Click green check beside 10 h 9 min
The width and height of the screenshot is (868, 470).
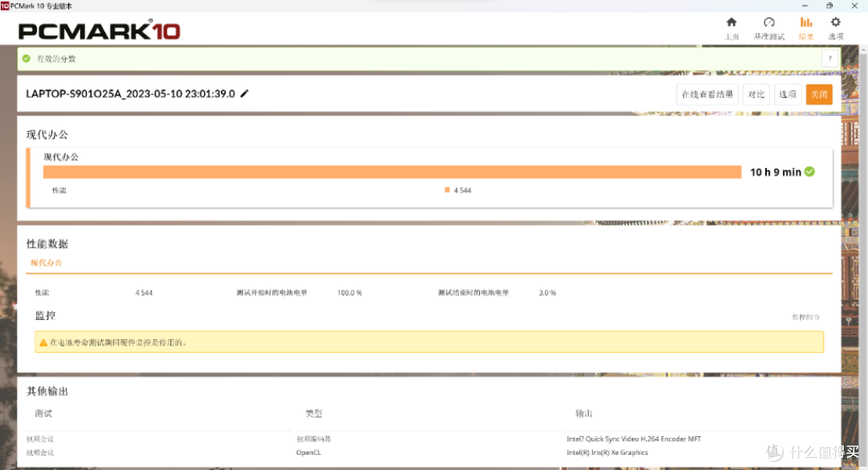coord(809,172)
